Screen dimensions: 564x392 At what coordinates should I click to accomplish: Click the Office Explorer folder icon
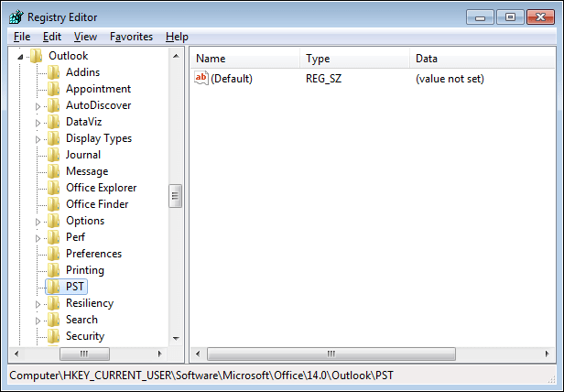pos(54,188)
